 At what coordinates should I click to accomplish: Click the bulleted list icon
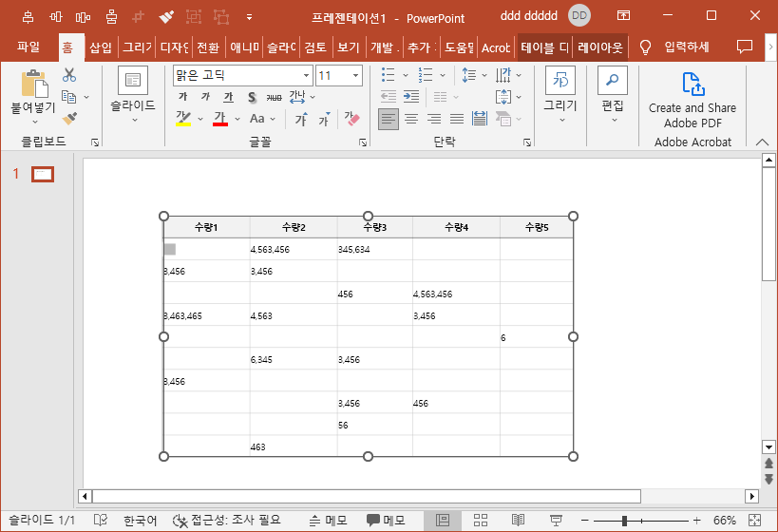click(x=388, y=75)
